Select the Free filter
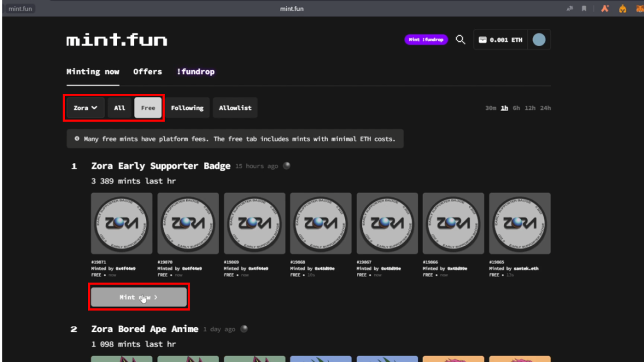The height and width of the screenshot is (362, 644). pyautogui.click(x=148, y=108)
